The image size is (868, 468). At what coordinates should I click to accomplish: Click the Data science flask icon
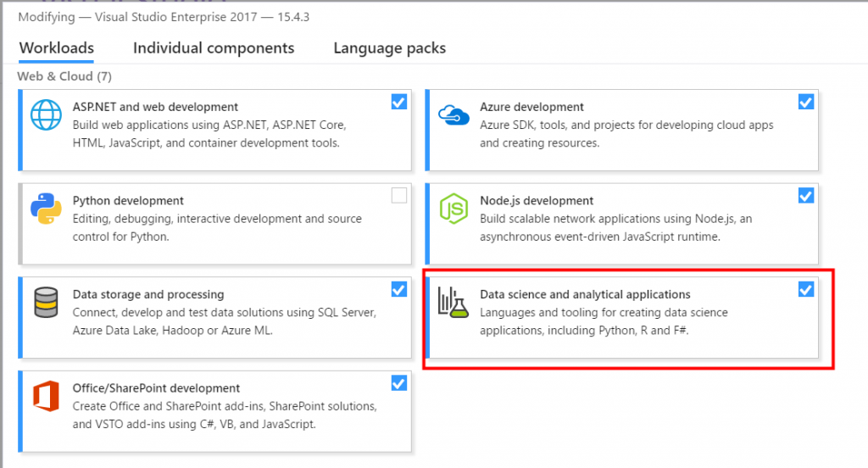click(453, 303)
